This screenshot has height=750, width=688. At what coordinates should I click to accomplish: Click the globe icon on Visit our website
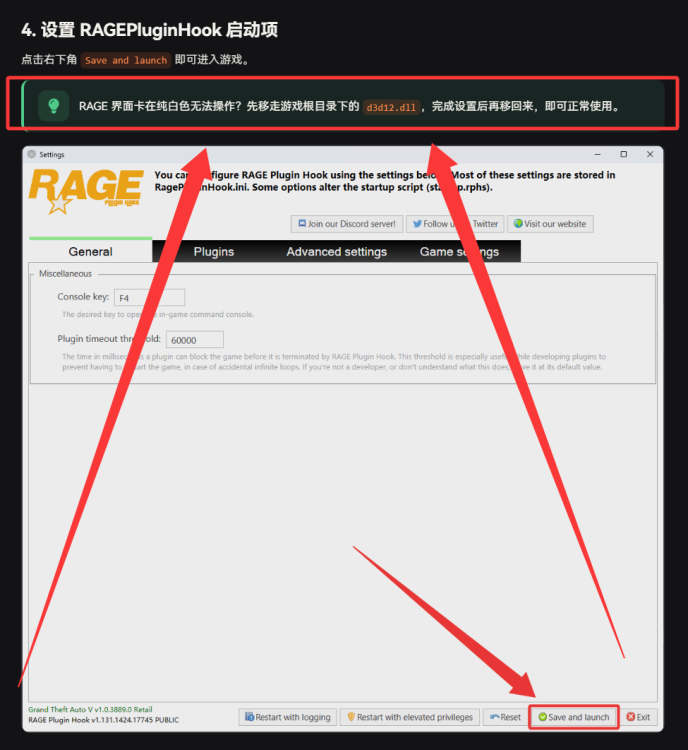click(x=518, y=223)
